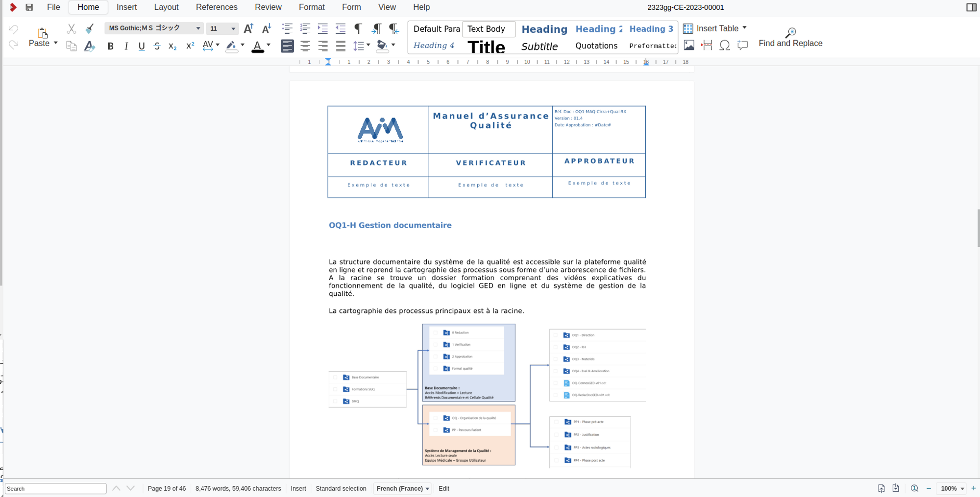This screenshot has width=980, height=497.
Task: Toggle underline on selected text
Action: [142, 46]
